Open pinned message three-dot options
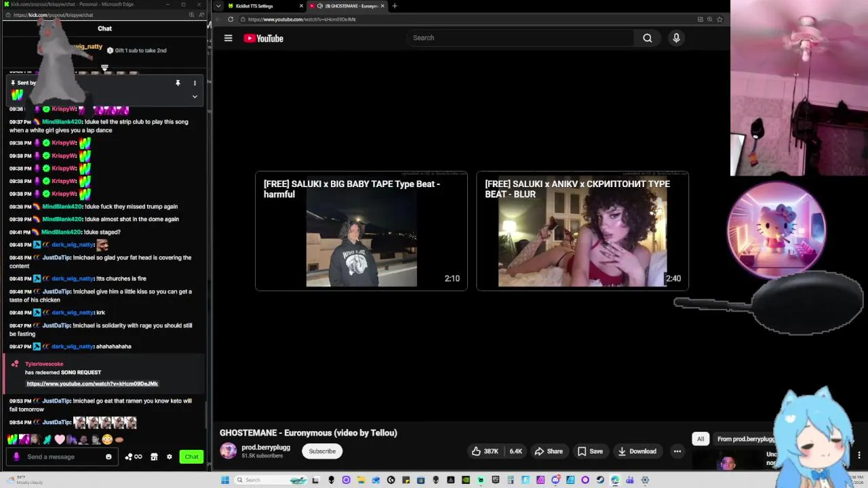Screen dimensions: 868x488 click(195, 83)
